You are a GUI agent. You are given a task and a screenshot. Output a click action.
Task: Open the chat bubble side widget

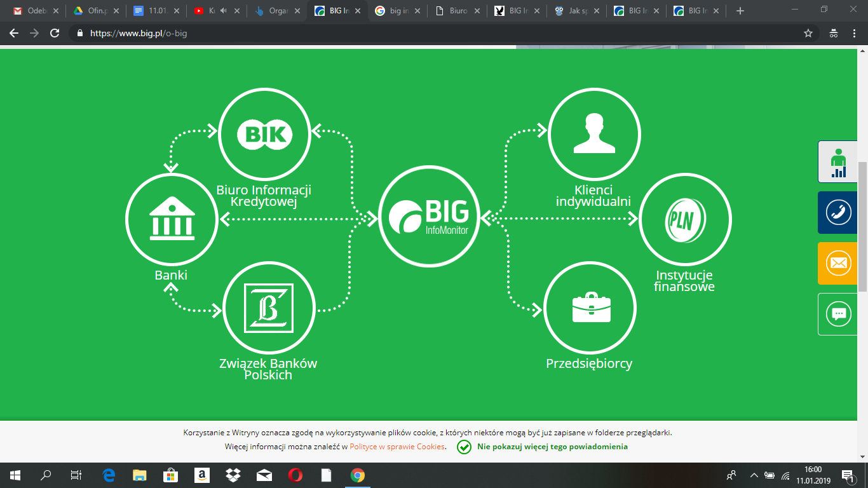837,314
